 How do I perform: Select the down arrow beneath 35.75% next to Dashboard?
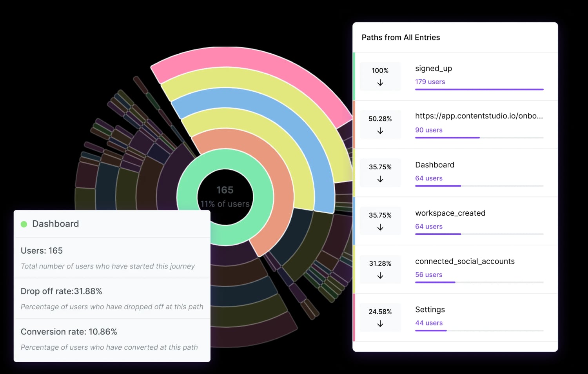point(380,179)
